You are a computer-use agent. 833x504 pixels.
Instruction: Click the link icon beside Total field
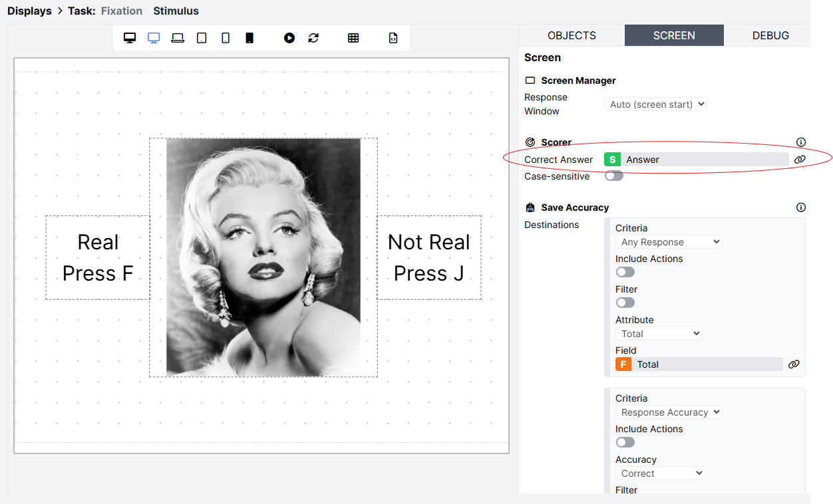pyautogui.click(x=794, y=364)
